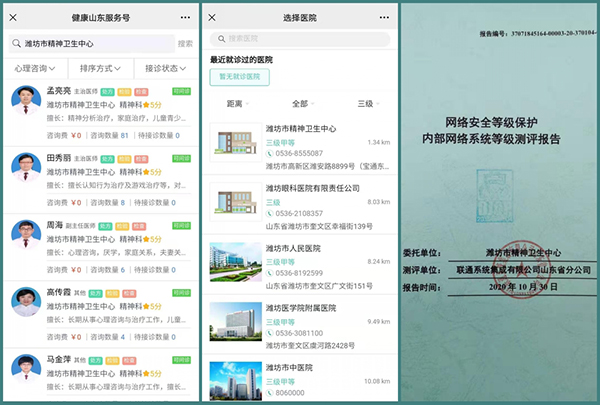Screen dimensions: 600x405
Task: Open the 距离 distance filter dropdown
Action: [x=238, y=104]
